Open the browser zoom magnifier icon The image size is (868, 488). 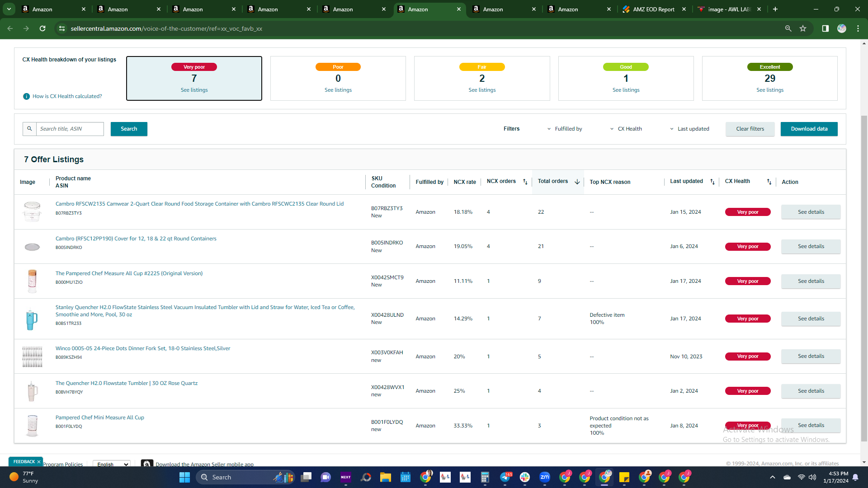pos(788,28)
